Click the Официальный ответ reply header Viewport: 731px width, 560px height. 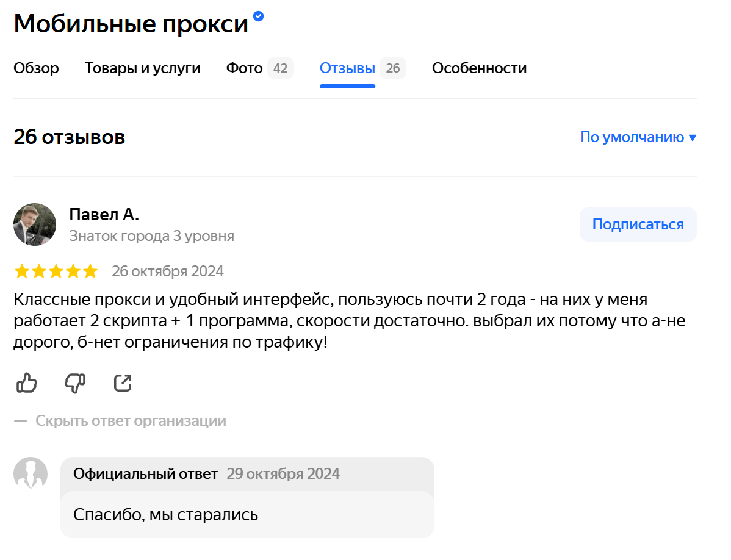click(145, 474)
